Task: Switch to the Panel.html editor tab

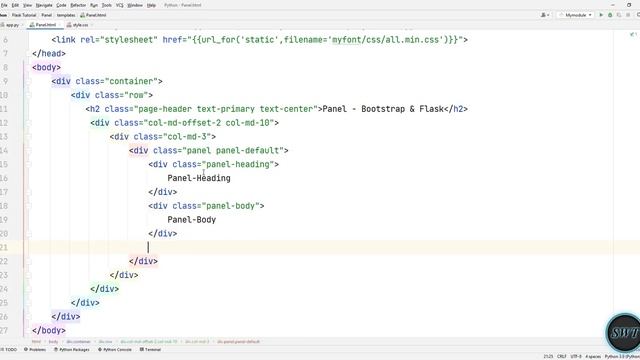Action: tap(45, 25)
